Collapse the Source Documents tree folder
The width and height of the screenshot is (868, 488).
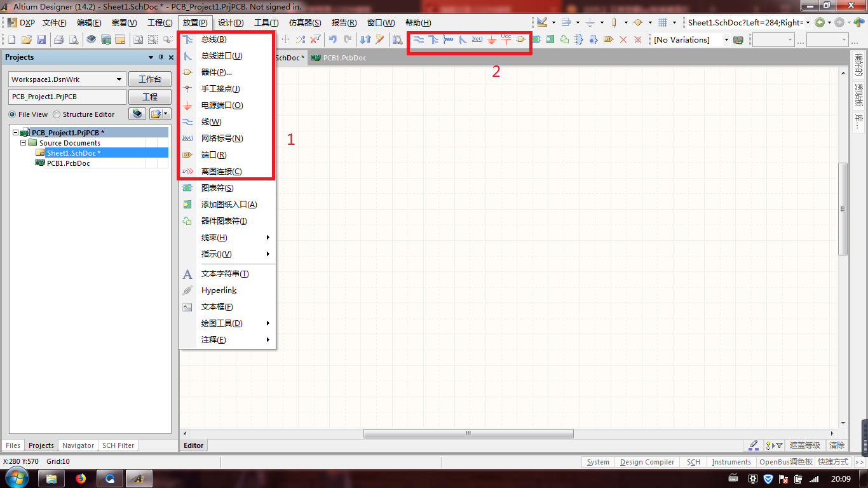24,143
